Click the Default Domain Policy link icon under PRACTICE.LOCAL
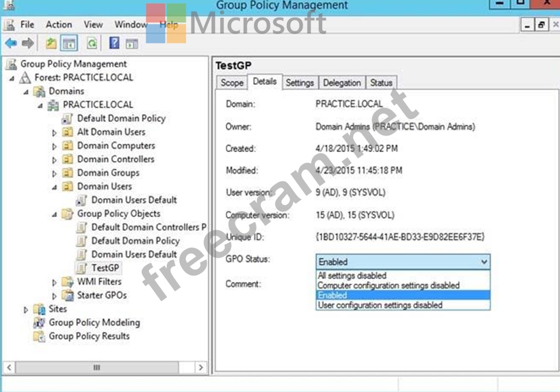 (x=67, y=118)
